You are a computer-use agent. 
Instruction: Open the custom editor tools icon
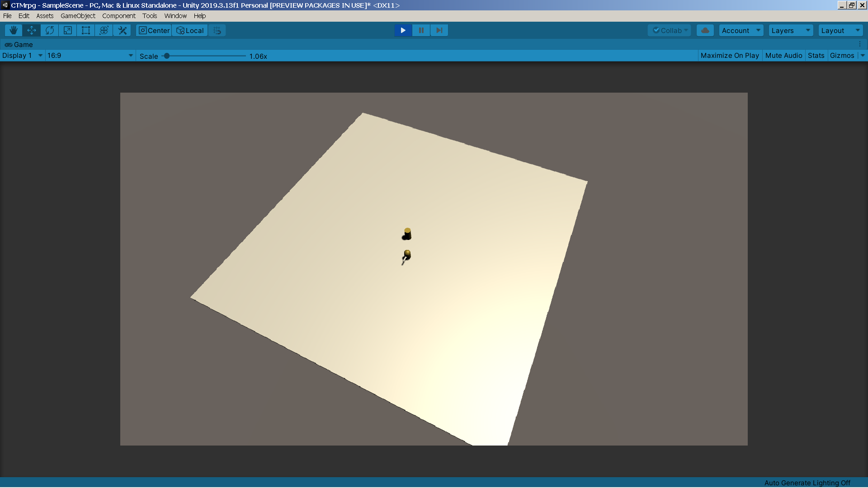tap(122, 30)
